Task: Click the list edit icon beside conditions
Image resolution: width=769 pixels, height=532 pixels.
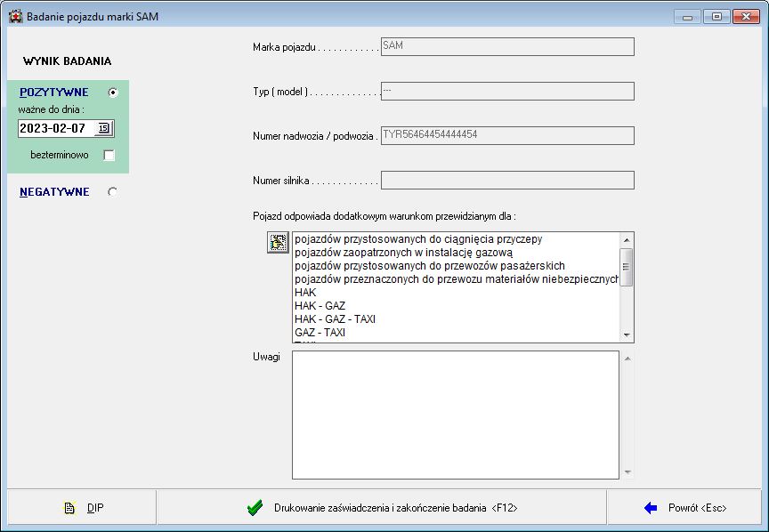Action: 279,242
